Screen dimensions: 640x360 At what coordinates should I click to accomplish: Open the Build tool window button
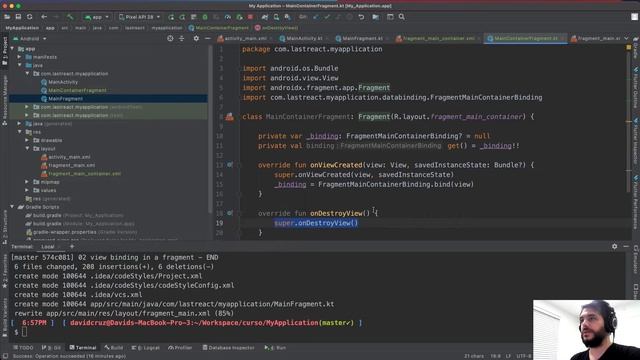114,348
